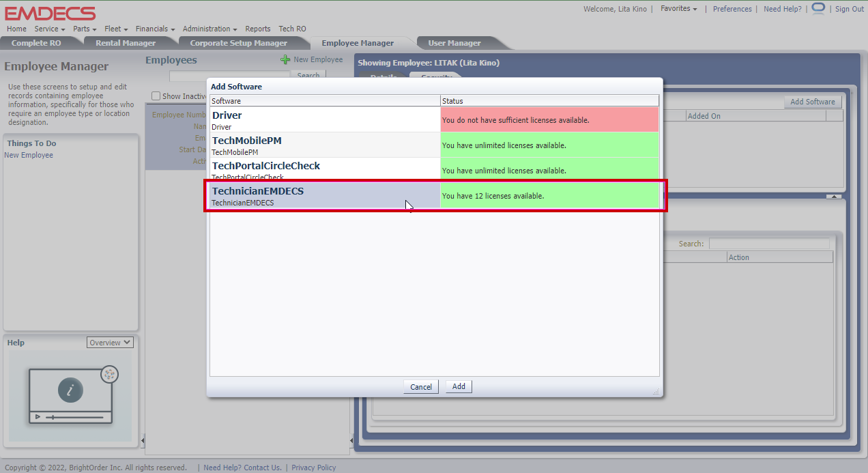The image size is (868, 473).
Task: Click the 12 licenses available status cell
Action: click(x=549, y=196)
